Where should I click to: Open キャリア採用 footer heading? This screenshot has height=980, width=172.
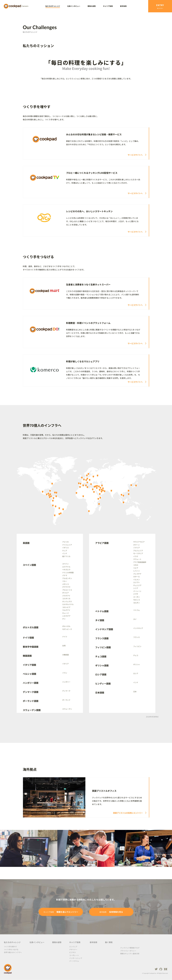click(75, 942)
